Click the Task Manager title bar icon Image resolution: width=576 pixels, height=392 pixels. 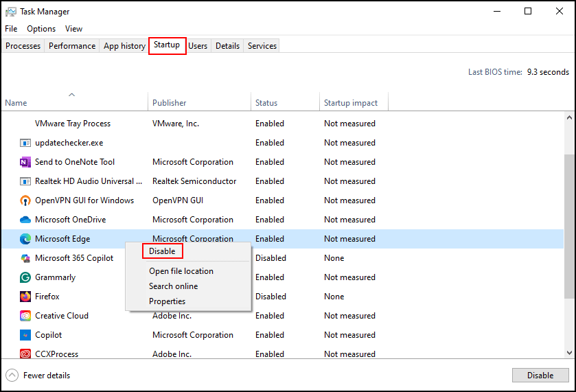[x=11, y=12]
